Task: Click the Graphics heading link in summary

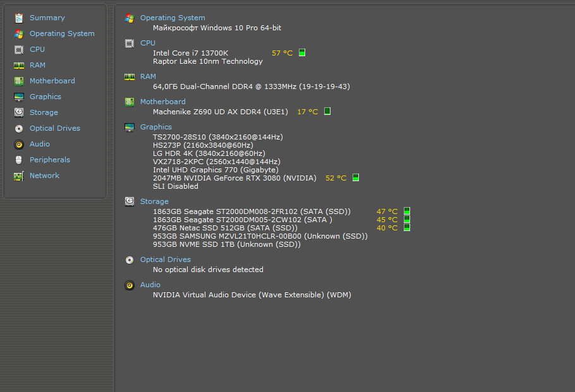Action: [156, 127]
